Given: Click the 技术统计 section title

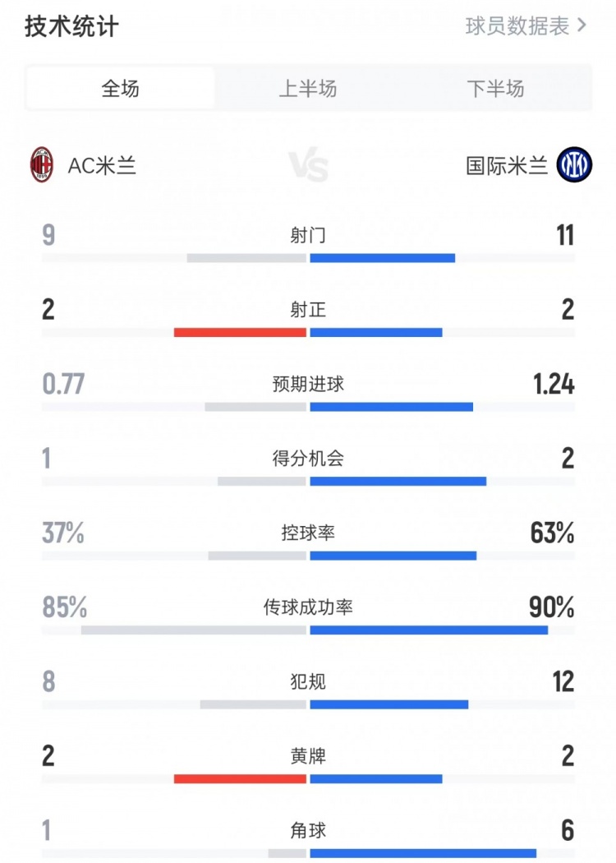Looking at the screenshot, I should pyautogui.click(x=71, y=26).
